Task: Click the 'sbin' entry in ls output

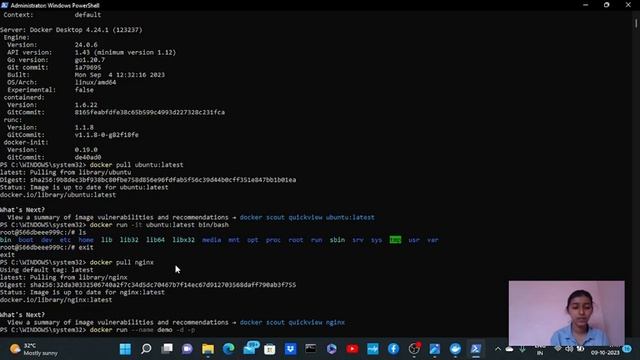Action: (337, 240)
